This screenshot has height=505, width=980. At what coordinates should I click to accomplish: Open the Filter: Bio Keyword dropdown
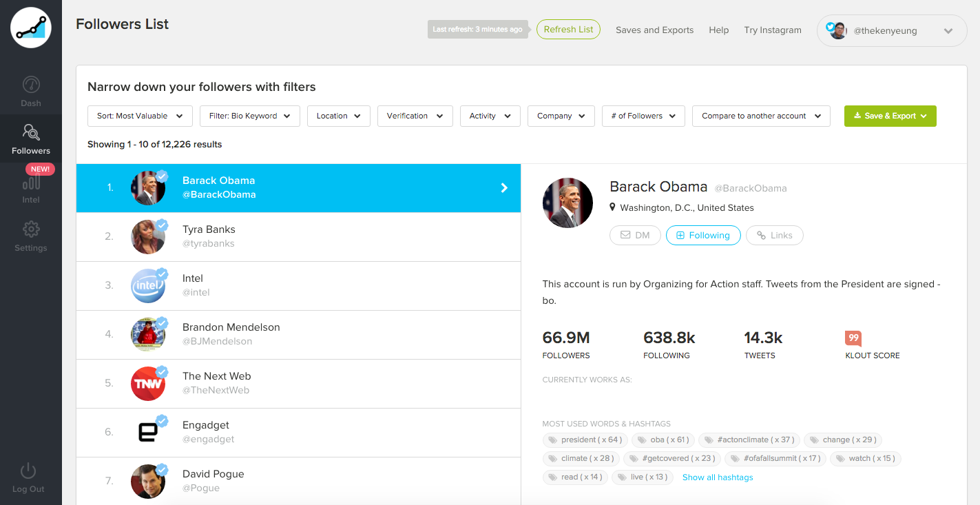250,116
